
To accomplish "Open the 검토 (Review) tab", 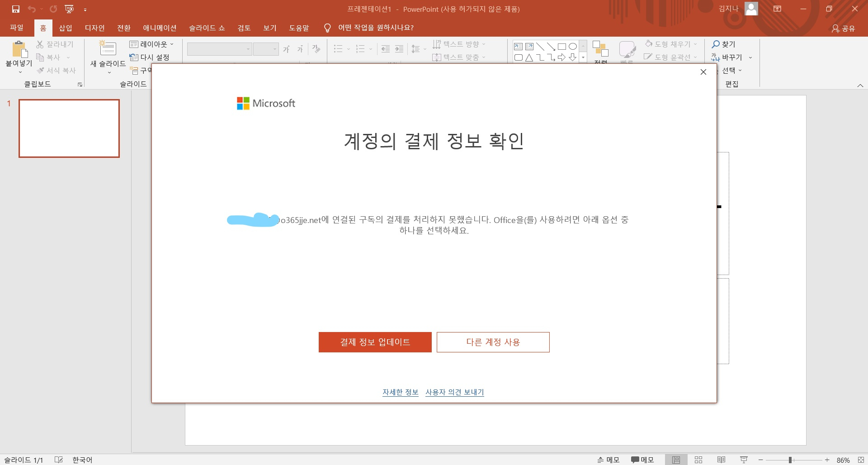I will 244,28.
